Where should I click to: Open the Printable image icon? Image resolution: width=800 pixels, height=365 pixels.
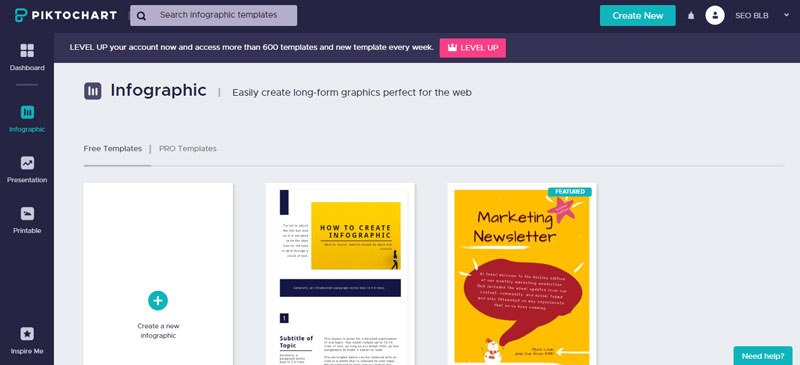pyautogui.click(x=27, y=213)
